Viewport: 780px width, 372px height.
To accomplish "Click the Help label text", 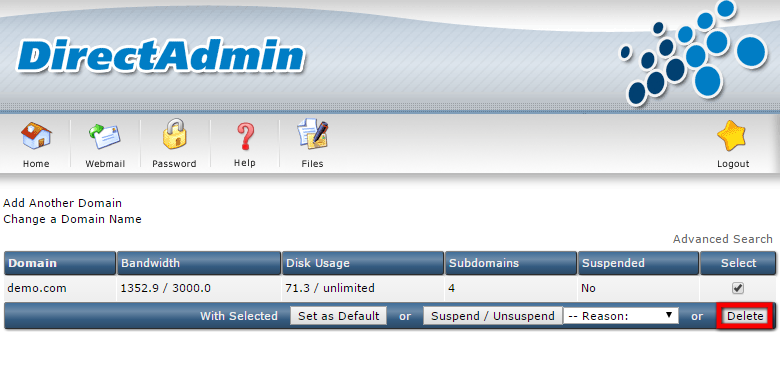I will tap(245, 163).
